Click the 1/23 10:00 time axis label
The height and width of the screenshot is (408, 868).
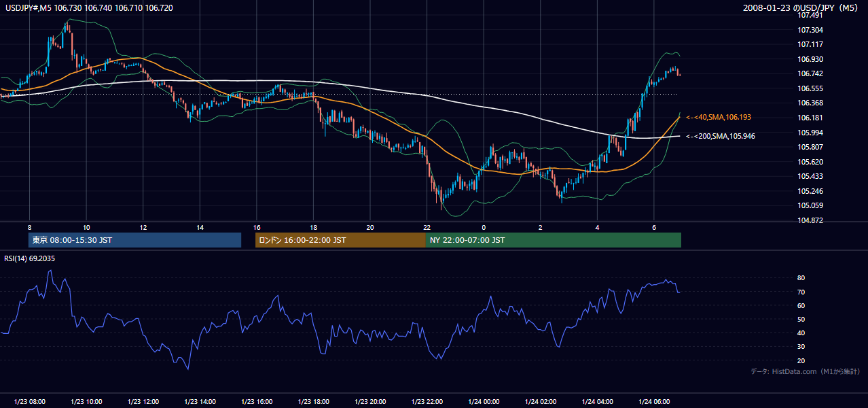point(86,402)
